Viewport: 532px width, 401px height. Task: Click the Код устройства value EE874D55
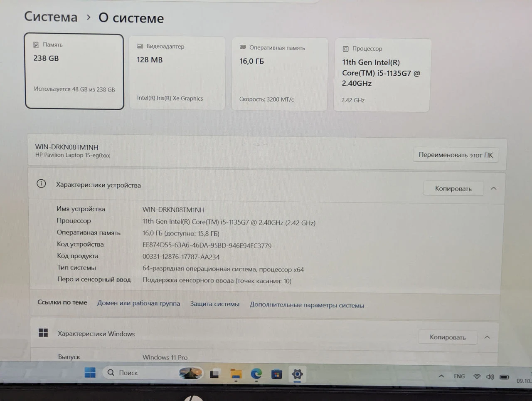coord(207,245)
